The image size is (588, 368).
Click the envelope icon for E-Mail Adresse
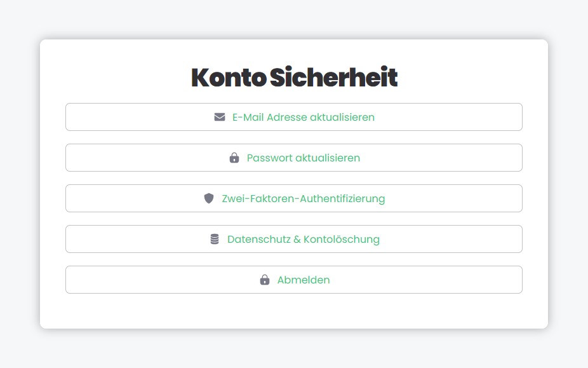[220, 117]
